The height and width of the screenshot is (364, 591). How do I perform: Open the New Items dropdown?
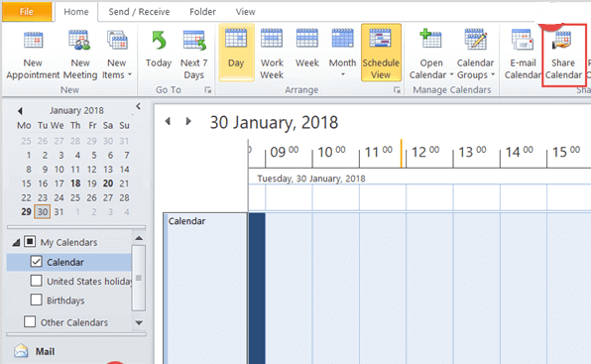click(117, 55)
